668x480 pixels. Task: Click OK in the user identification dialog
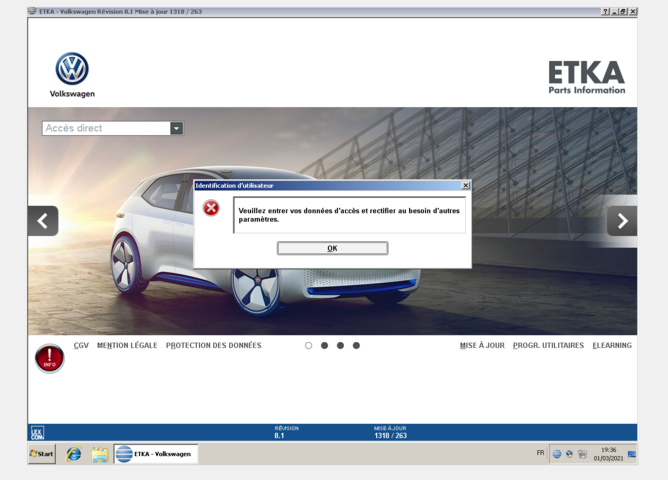click(332, 248)
